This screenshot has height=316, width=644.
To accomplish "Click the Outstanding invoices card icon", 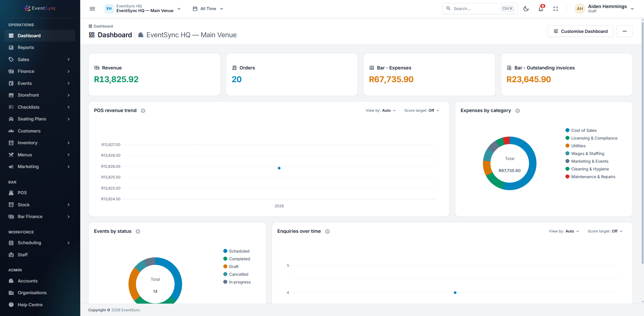I will point(509,68).
